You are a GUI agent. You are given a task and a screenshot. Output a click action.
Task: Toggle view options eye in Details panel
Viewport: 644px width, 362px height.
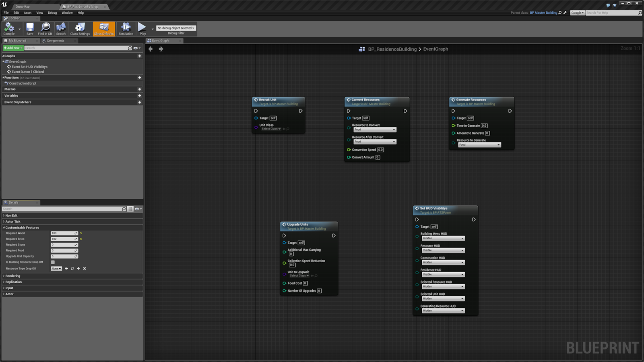click(136, 209)
